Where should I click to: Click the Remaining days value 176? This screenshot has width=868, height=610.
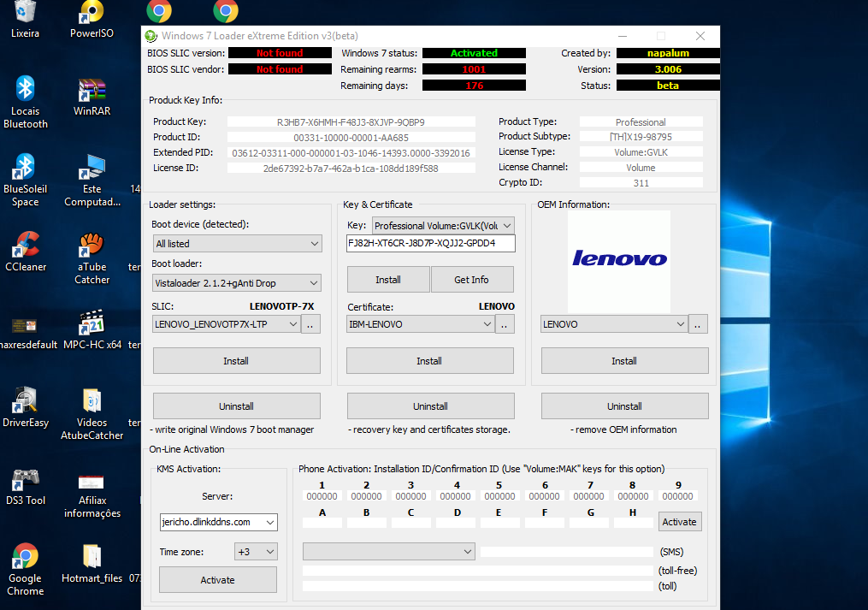[474, 86]
